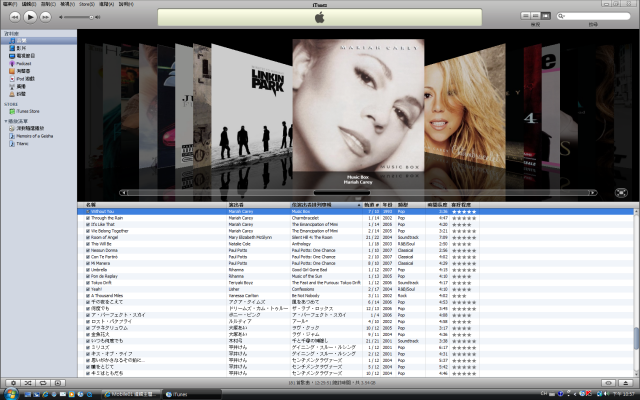
Task: Open the Podcast item in sidebar
Action: pos(39,63)
